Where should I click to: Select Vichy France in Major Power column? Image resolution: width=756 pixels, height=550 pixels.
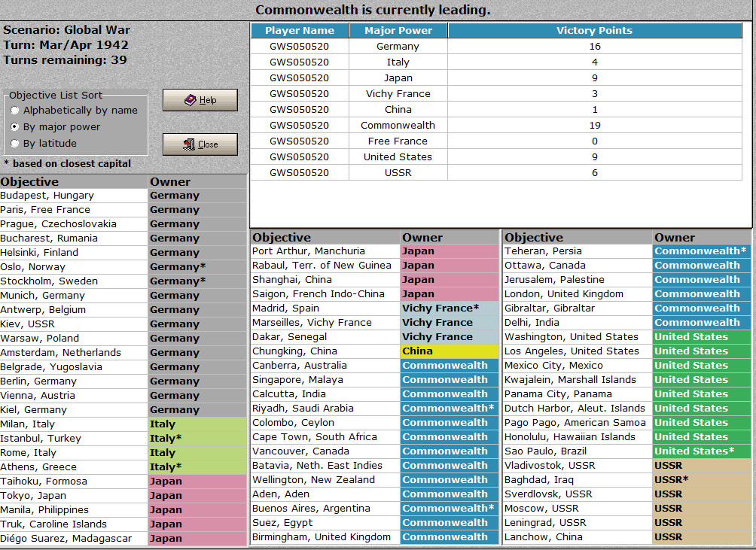tap(398, 93)
